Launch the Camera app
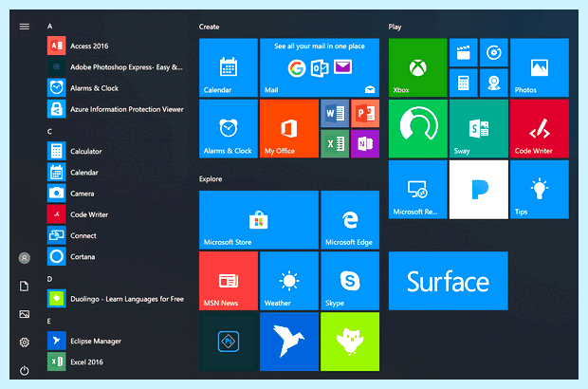The height and width of the screenshot is (389, 588). click(x=117, y=194)
